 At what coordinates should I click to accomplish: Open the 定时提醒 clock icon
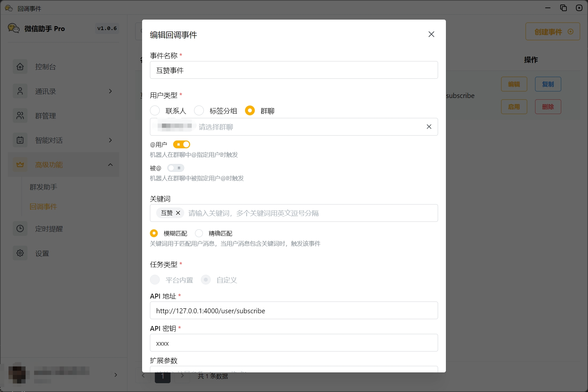(20, 229)
